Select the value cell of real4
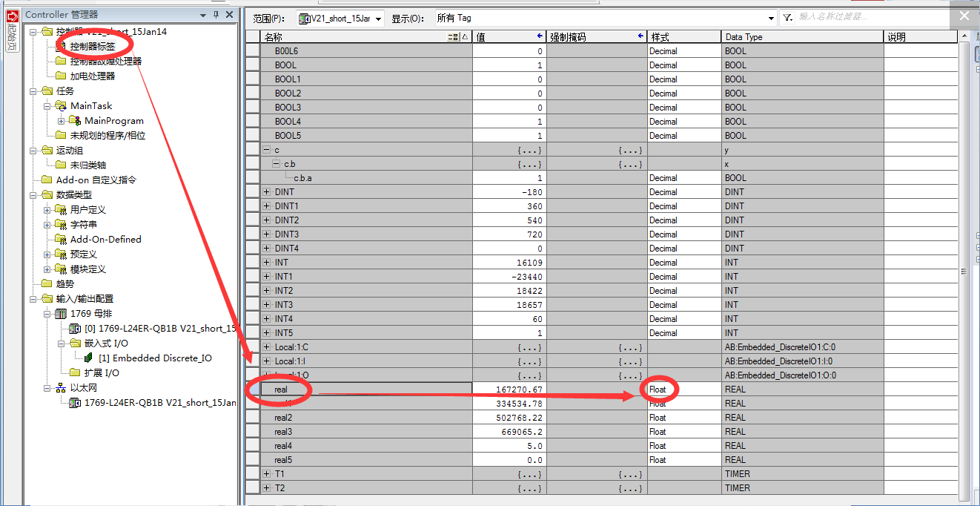The width and height of the screenshot is (980, 506). click(509, 446)
